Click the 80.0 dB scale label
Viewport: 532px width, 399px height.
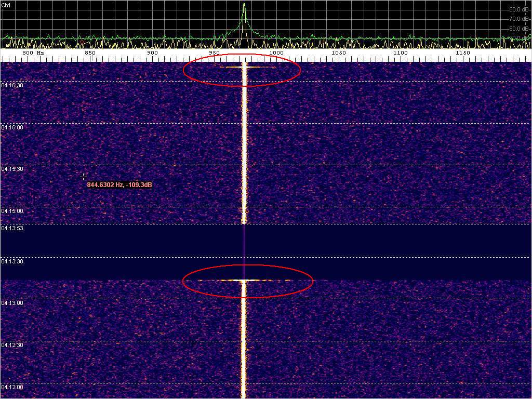coord(518,29)
